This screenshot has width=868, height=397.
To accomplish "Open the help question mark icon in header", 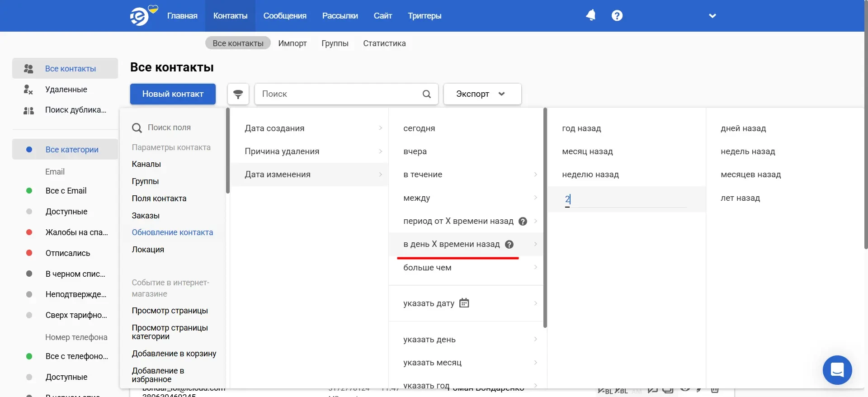I will point(617,15).
